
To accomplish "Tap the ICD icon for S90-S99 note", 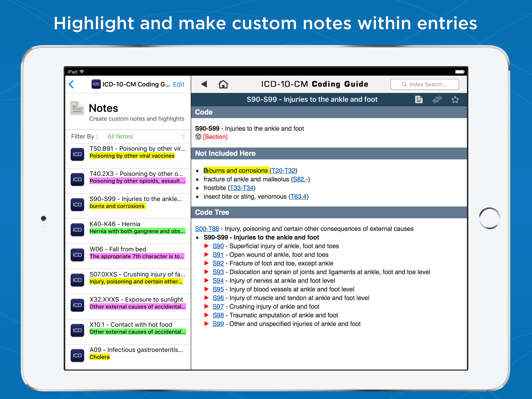I will point(77,205).
